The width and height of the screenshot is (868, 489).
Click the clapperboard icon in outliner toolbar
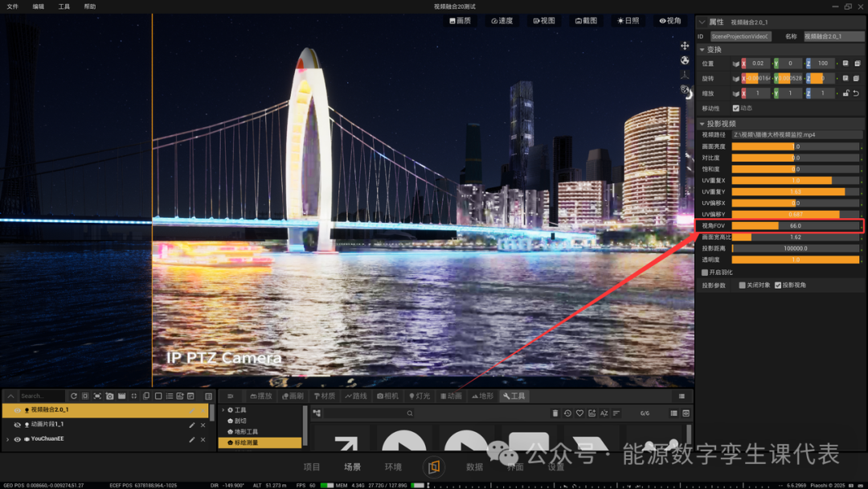click(x=122, y=396)
